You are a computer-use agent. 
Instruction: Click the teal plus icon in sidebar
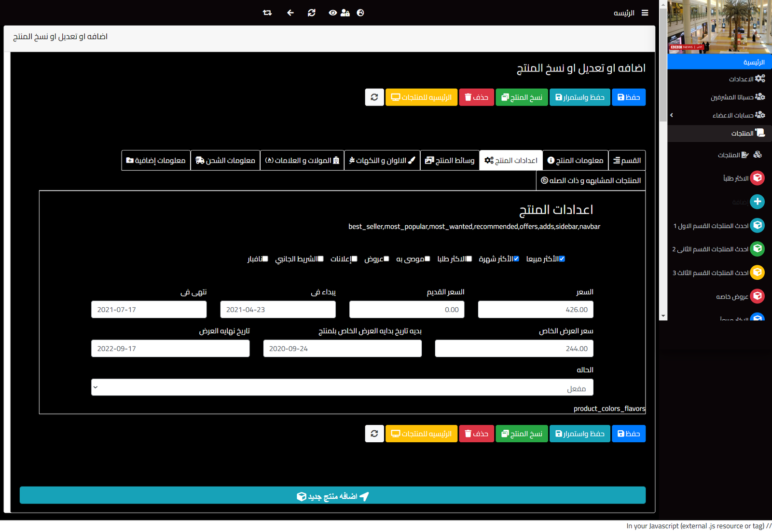[757, 202]
